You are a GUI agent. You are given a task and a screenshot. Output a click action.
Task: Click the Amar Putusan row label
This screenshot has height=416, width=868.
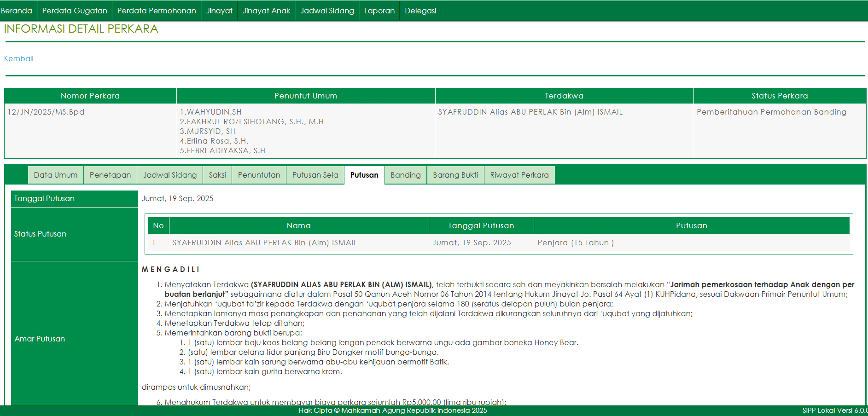pyautogui.click(x=40, y=339)
